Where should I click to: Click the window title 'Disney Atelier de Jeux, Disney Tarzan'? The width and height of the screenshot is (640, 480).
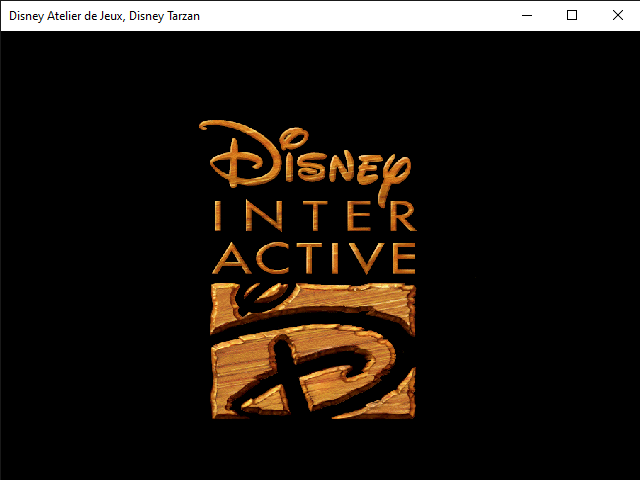pyautogui.click(x=104, y=15)
